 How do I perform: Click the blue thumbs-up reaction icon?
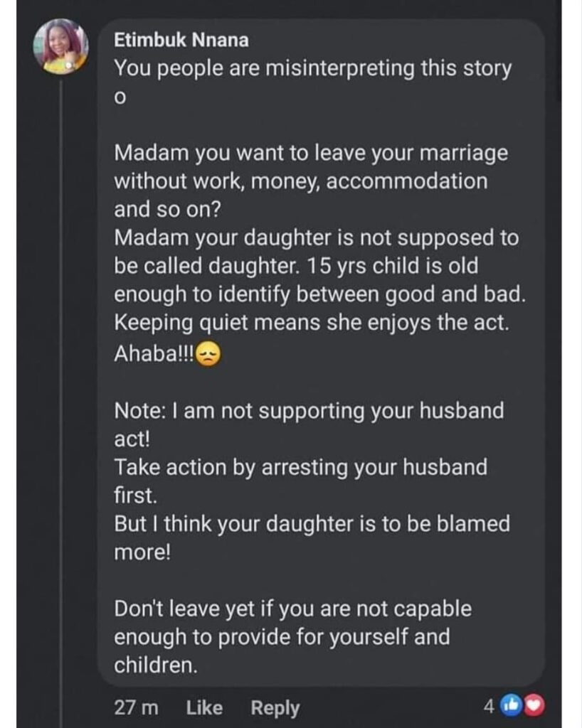[x=512, y=707]
